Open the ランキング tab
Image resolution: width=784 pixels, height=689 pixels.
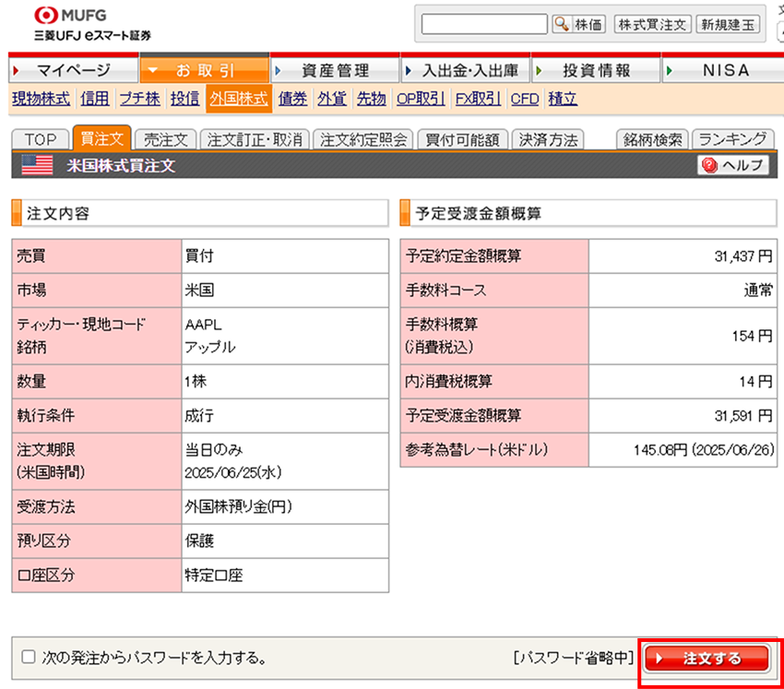click(x=731, y=139)
